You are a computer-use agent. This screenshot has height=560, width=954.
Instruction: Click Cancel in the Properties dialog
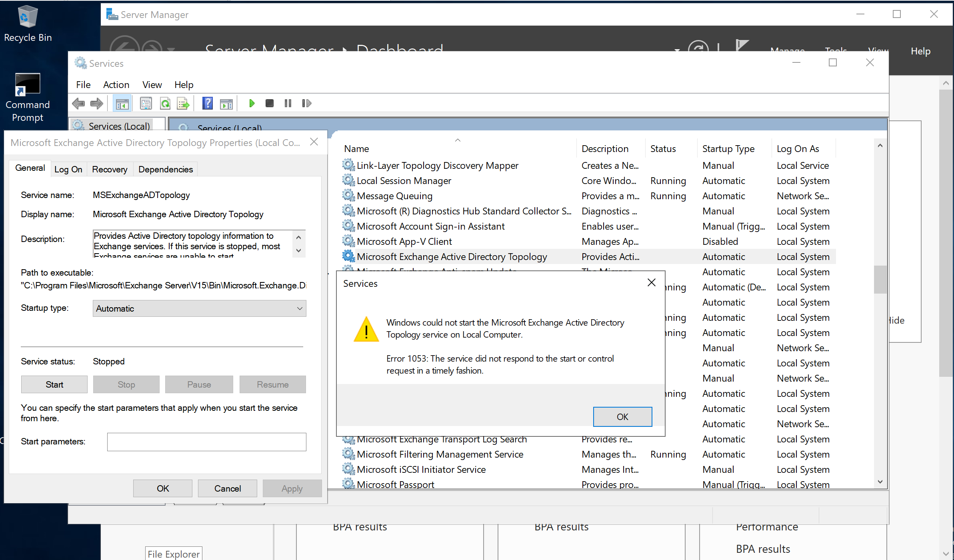click(228, 488)
